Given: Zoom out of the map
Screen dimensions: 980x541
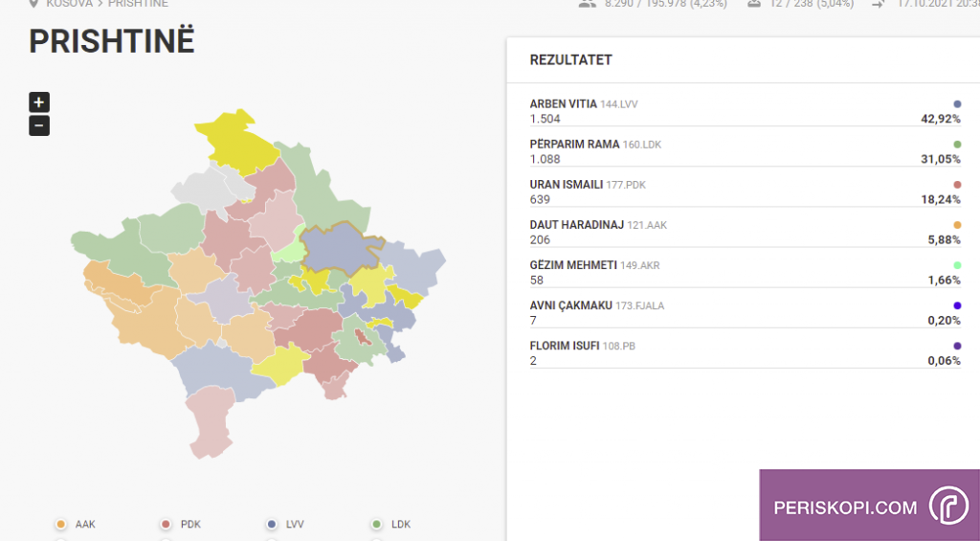Looking at the screenshot, I should coord(39,125).
